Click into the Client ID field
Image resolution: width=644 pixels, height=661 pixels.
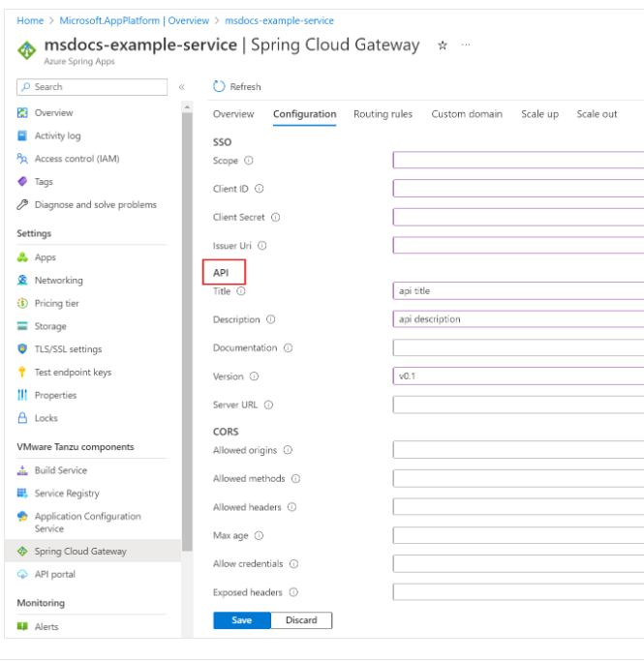point(518,189)
